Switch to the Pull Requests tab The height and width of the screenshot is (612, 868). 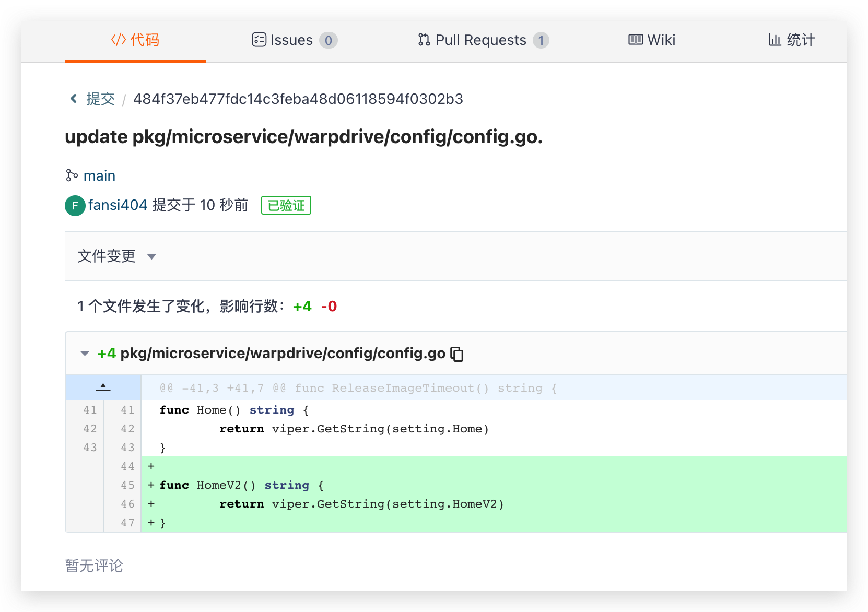(x=480, y=40)
